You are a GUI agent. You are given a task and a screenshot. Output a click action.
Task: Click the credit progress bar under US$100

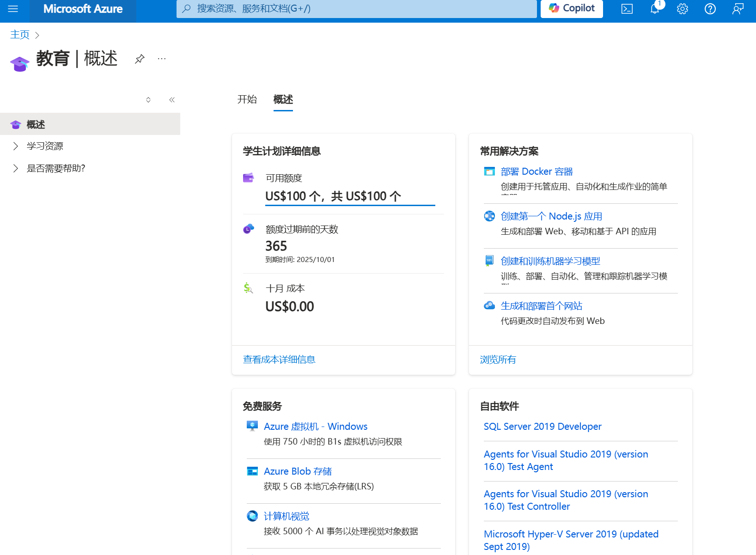click(x=350, y=205)
